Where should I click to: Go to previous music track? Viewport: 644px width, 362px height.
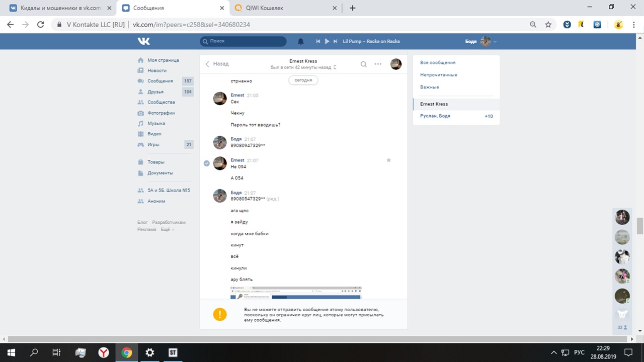[x=318, y=41]
